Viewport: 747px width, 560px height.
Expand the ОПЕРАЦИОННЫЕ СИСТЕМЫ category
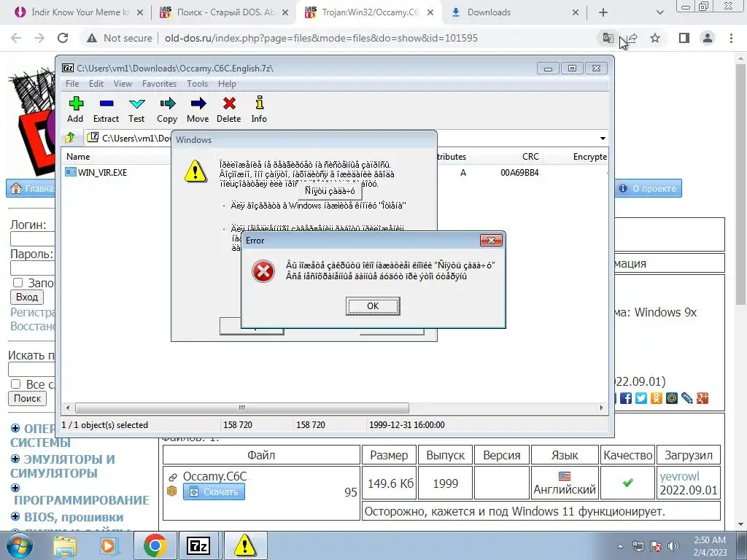15,428
